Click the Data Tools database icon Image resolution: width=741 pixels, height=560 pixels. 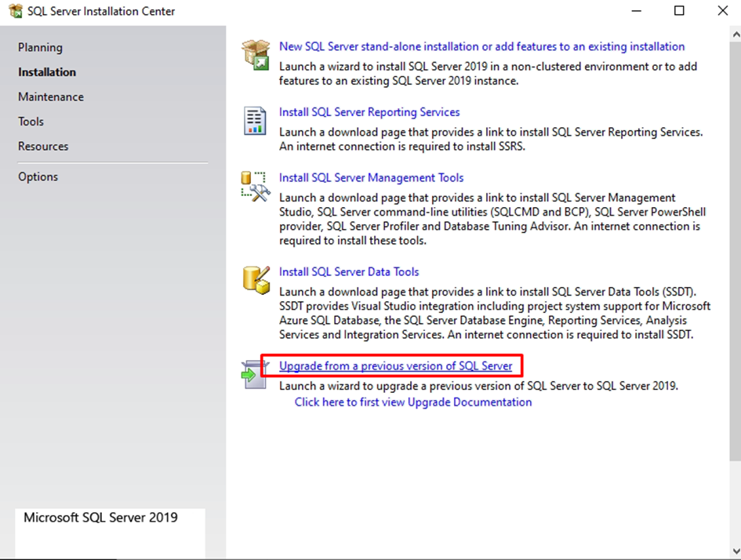256,280
